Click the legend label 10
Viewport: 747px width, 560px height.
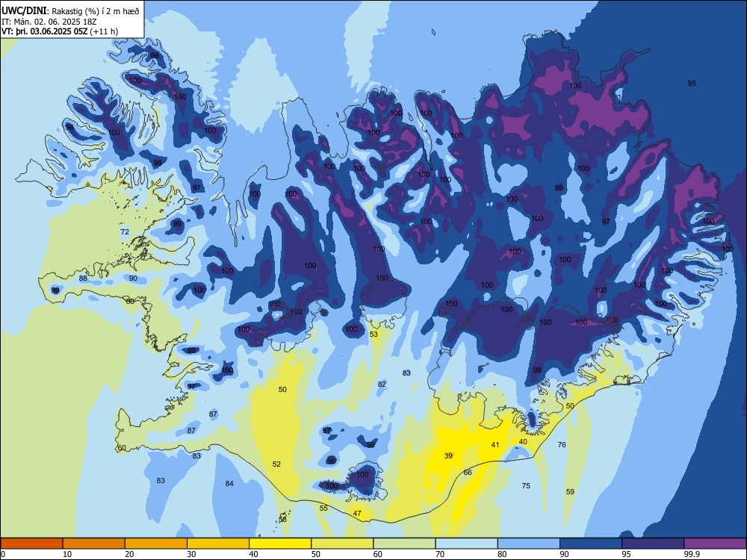point(67,554)
